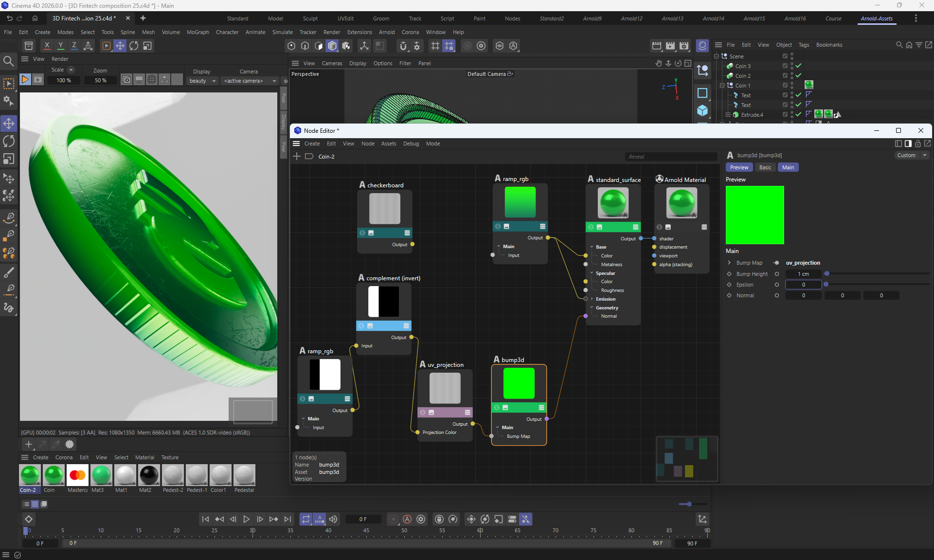Open the MoGraph menu
This screenshot has width=934, height=560.
pyautogui.click(x=198, y=32)
